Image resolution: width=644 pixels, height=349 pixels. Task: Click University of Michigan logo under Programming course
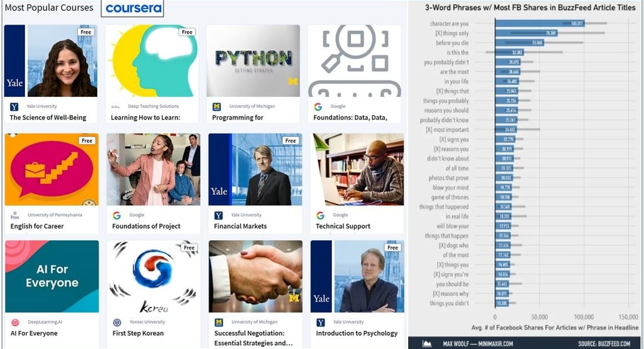216,107
